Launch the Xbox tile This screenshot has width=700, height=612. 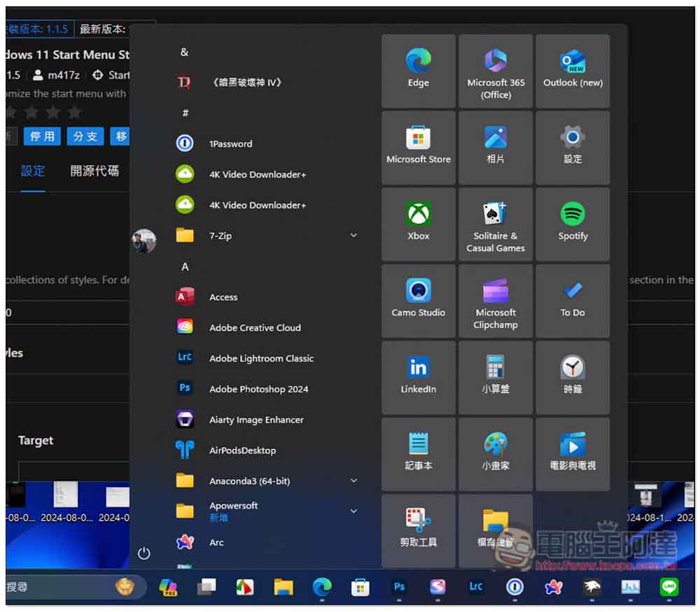[419, 225]
